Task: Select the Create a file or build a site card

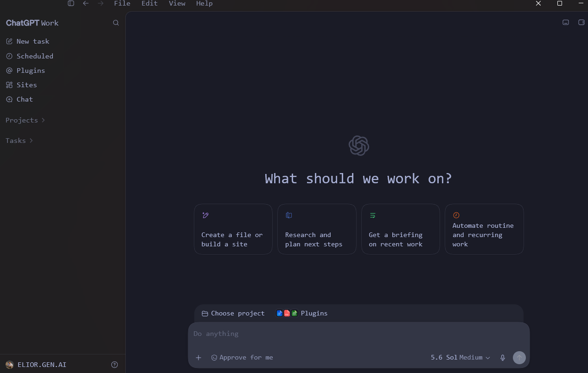Action: pos(233,229)
